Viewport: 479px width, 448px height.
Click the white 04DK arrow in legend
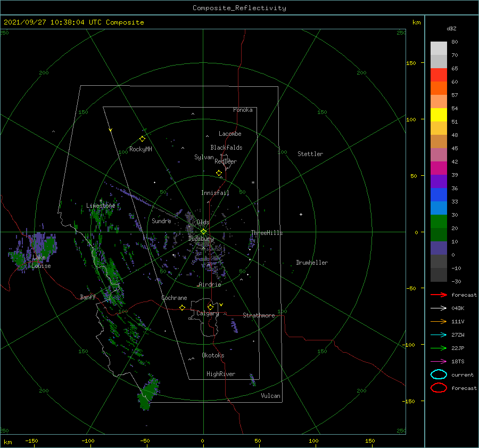(x=439, y=308)
